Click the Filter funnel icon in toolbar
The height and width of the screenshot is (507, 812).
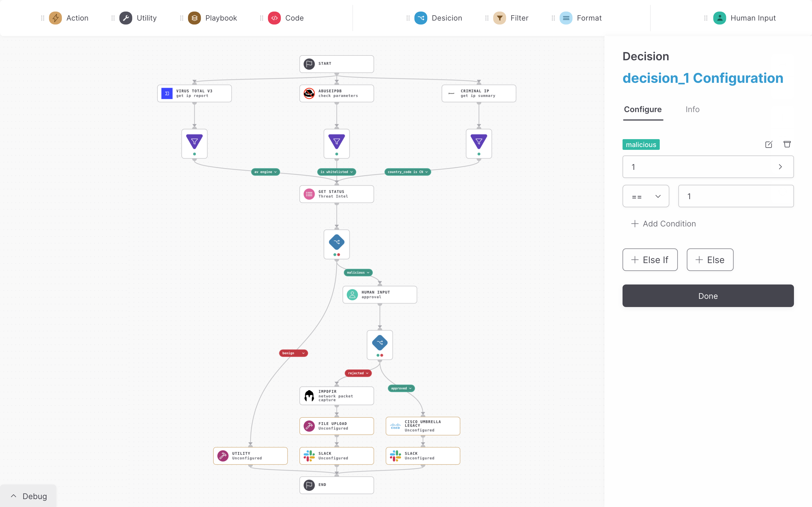pyautogui.click(x=499, y=18)
